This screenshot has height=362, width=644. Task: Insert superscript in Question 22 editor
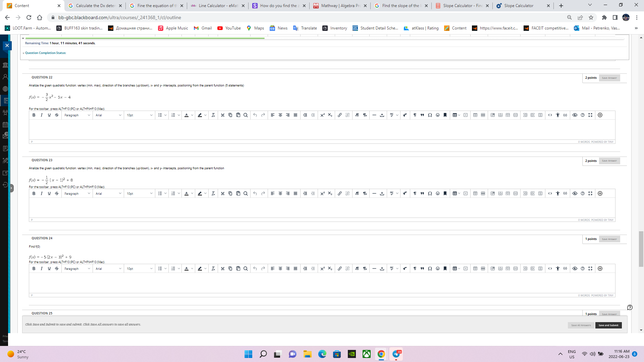[323, 115]
